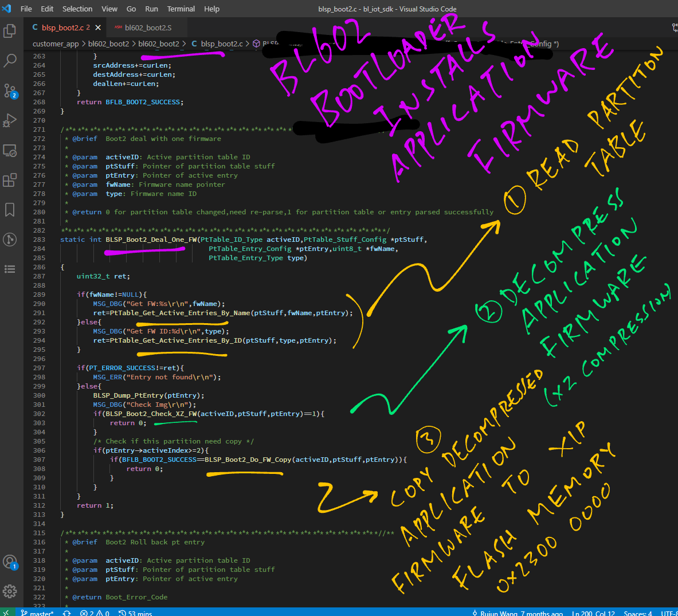
Task: Open Source Control view with badge 2
Action: 10,91
